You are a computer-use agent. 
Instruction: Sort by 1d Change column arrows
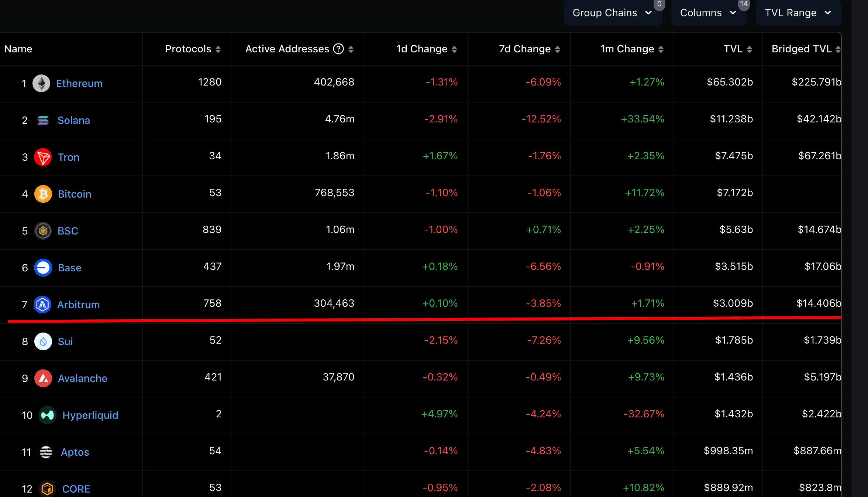454,49
